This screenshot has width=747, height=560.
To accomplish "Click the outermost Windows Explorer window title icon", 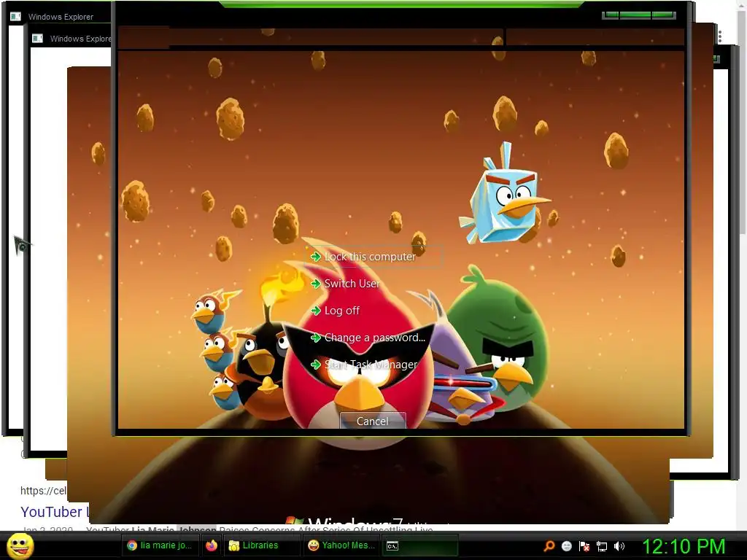I will click(x=15, y=16).
